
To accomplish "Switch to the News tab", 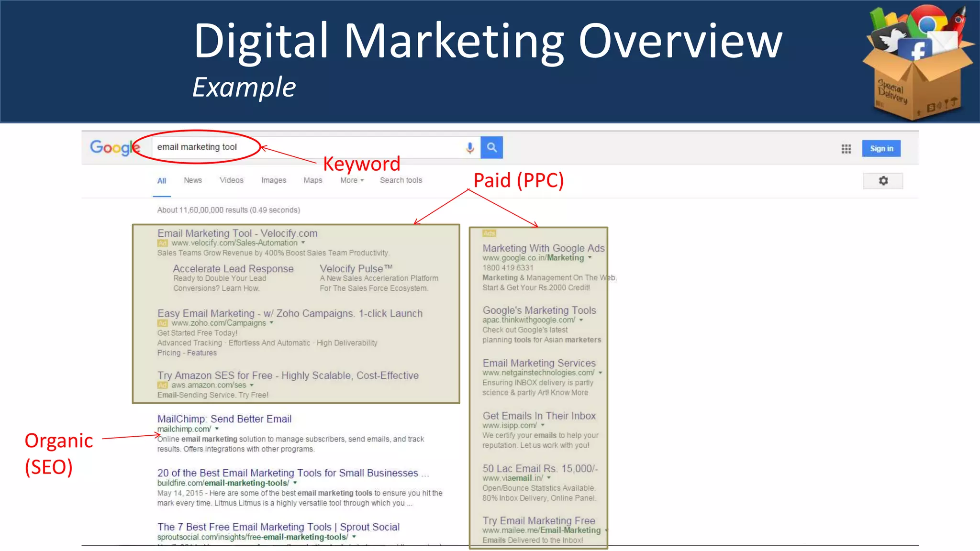I will [193, 180].
